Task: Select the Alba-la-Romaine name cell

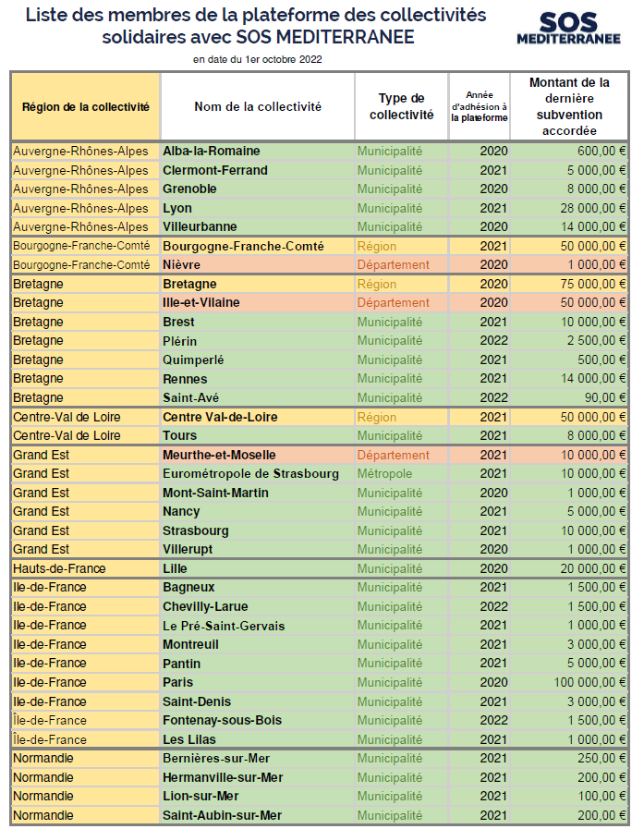Action: pyautogui.click(x=212, y=151)
